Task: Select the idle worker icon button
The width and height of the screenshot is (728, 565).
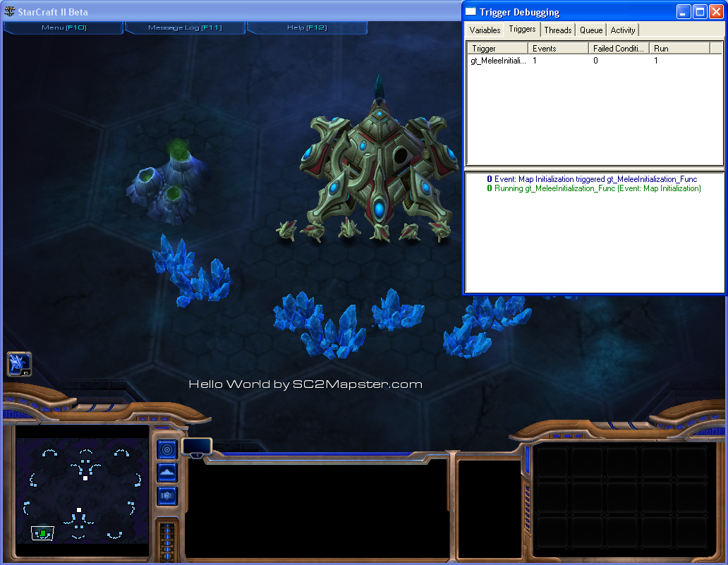Action: pos(19,364)
